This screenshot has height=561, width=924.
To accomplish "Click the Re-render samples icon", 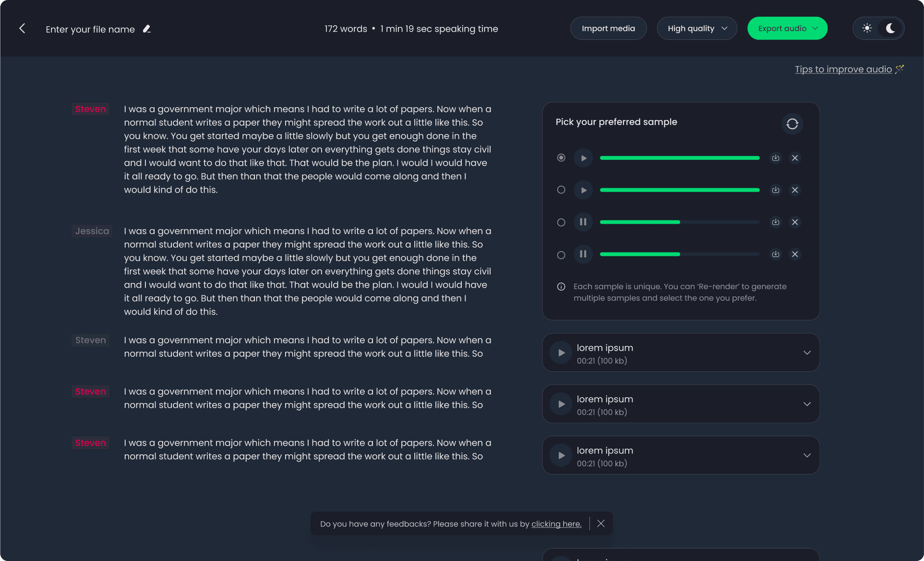I will [792, 123].
